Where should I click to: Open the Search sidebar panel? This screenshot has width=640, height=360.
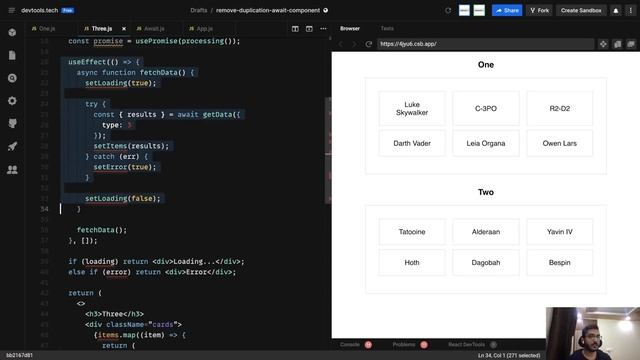[12, 78]
